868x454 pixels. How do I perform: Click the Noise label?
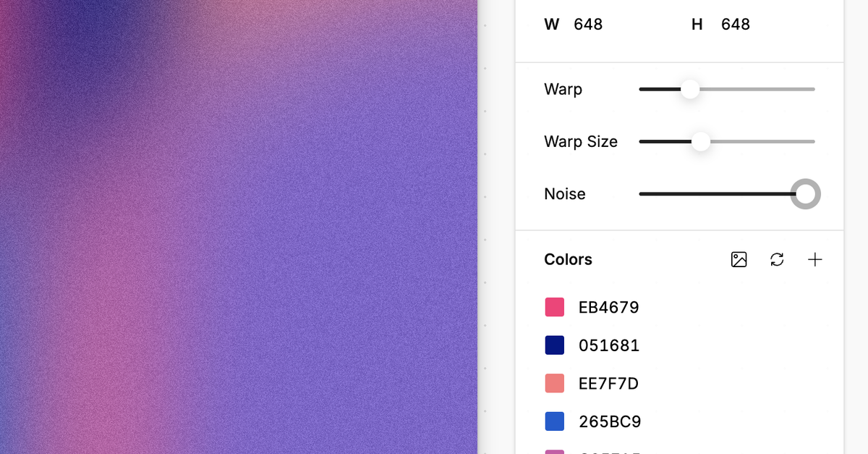565,194
